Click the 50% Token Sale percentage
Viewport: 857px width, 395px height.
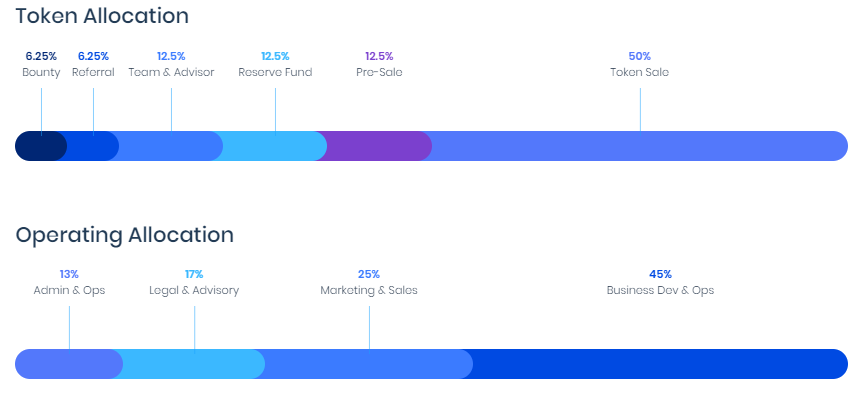[x=639, y=56]
